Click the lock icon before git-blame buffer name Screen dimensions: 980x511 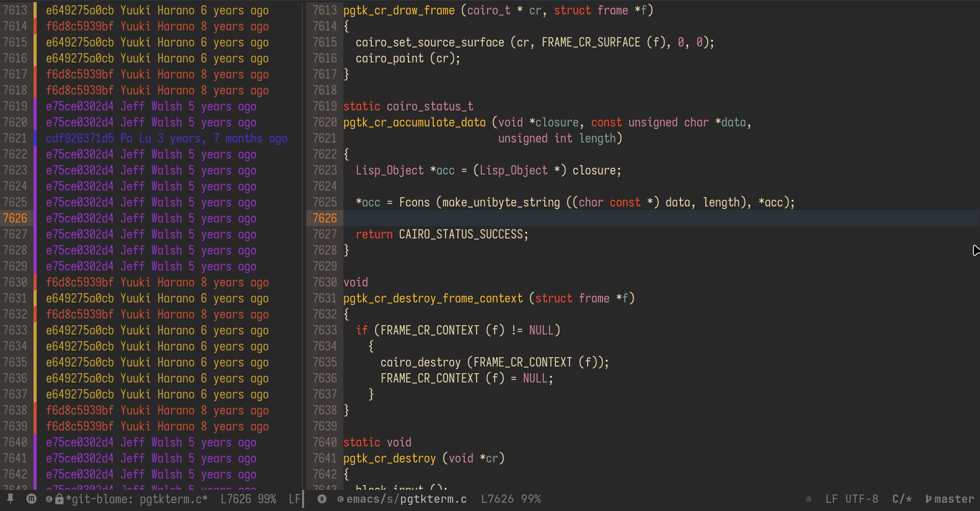pyautogui.click(x=59, y=499)
